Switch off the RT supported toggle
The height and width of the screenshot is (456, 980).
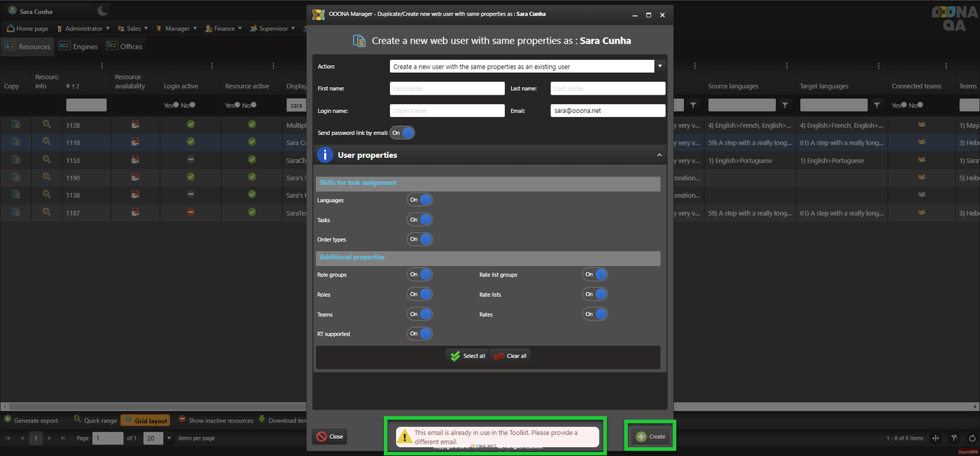click(x=419, y=334)
